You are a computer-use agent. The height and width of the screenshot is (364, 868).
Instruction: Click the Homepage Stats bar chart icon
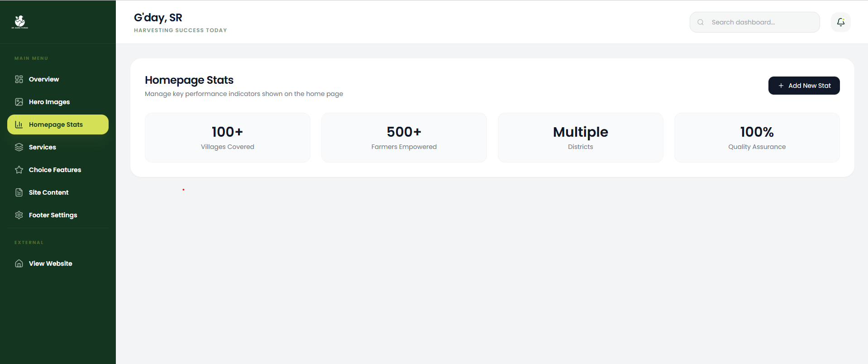click(x=19, y=125)
